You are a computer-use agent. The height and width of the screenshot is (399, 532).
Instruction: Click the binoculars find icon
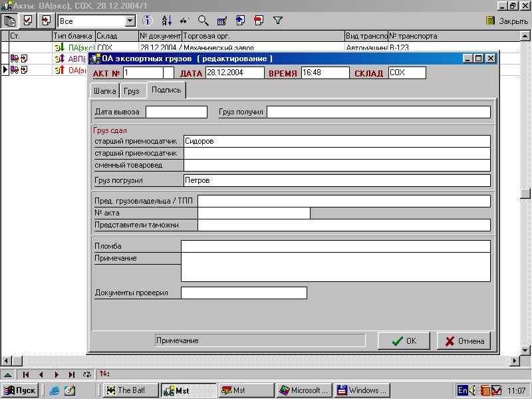pos(185,21)
